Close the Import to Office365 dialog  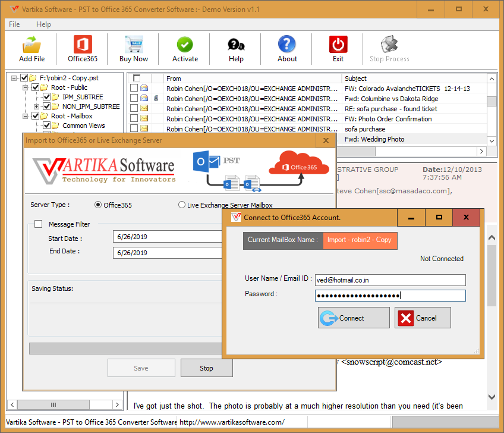(326, 140)
